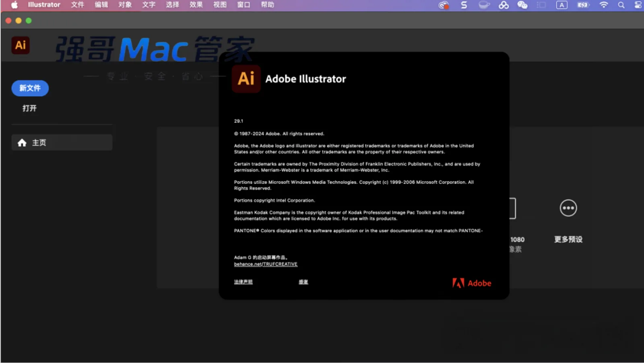This screenshot has width=644, height=363.
Task: Click the house icon beside 主页
Action: (x=22, y=142)
